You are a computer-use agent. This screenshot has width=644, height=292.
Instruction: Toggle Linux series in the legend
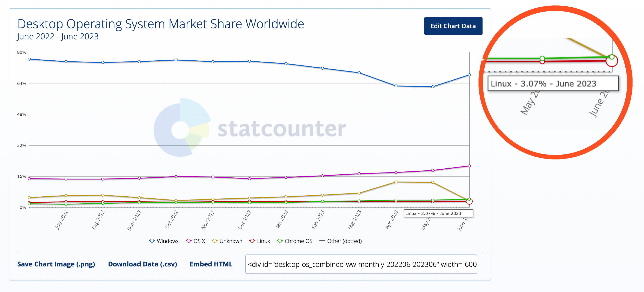pyautogui.click(x=259, y=241)
